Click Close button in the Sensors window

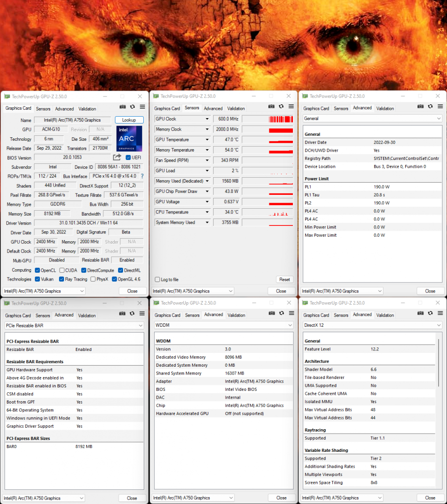(x=281, y=291)
